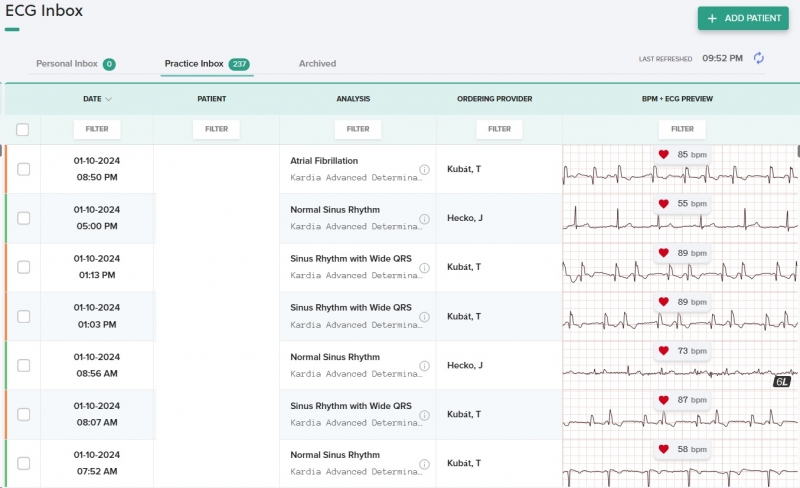Click info icon on 08:56 AM recording
The width and height of the screenshot is (800, 488).
(x=424, y=366)
